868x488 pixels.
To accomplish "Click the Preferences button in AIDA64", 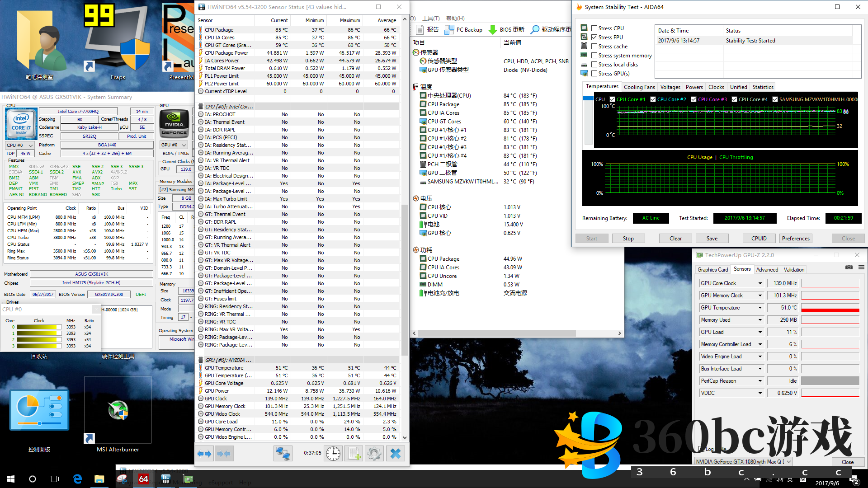I will click(x=796, y=238).
